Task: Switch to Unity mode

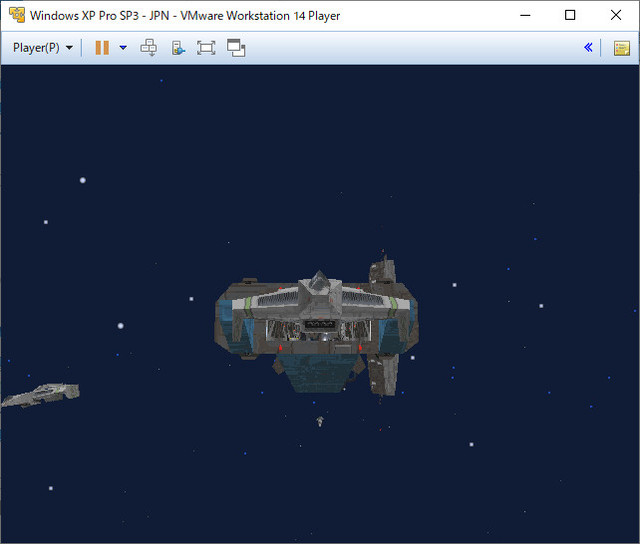Action: coord(236,48)
